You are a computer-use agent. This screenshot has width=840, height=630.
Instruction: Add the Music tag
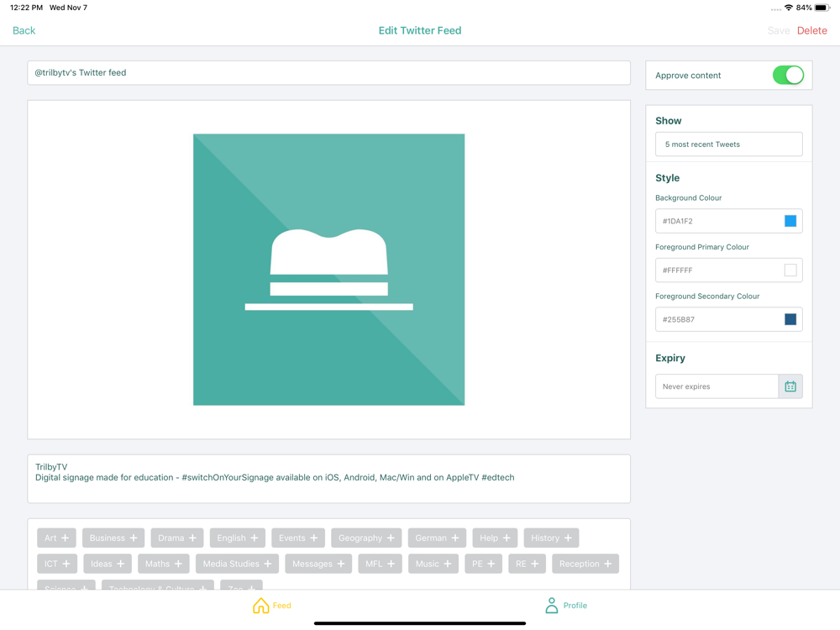coord(433,564)
